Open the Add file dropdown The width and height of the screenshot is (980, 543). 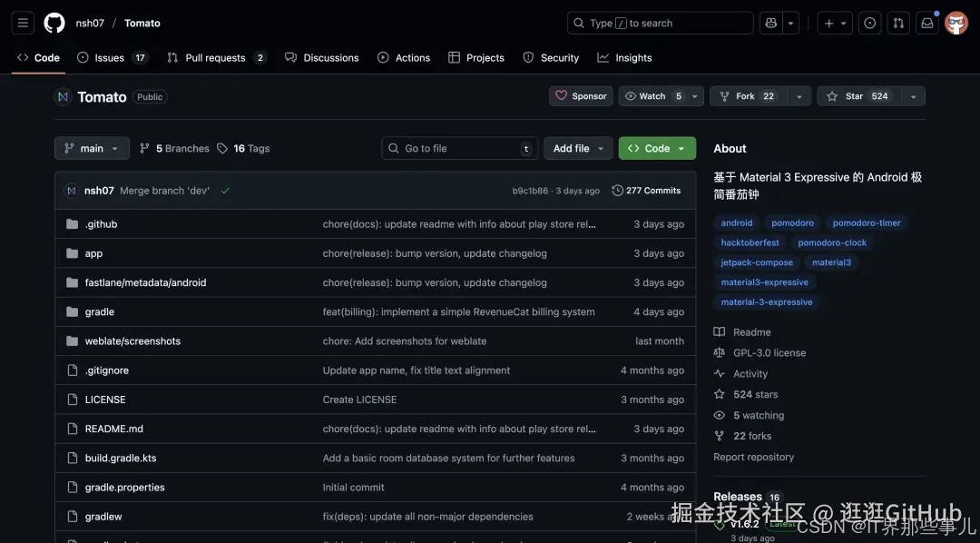point(578,148)
